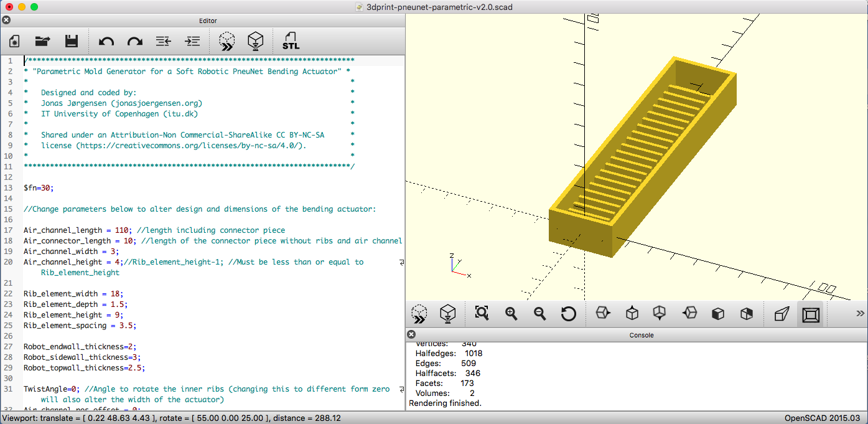Preview the model from the viewer toolbar
The image size is (868, 424).
click(x=420, y=313)
